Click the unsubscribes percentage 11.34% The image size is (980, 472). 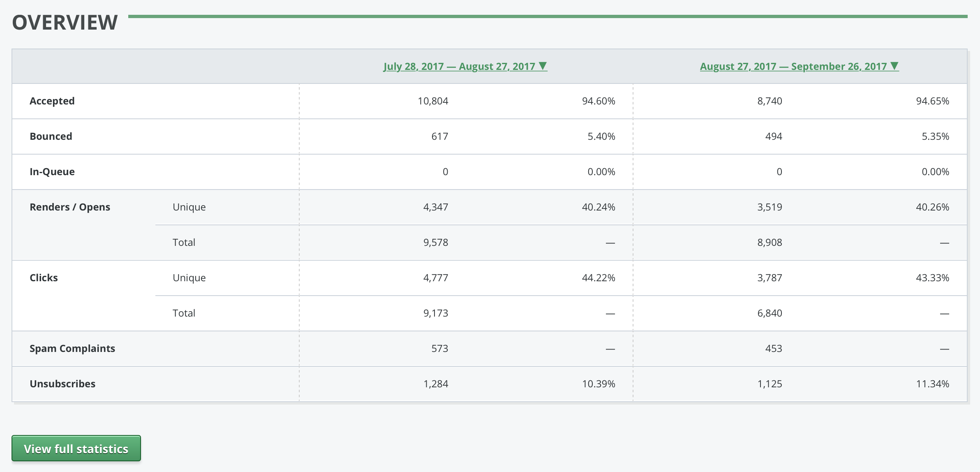coord(932,384)
